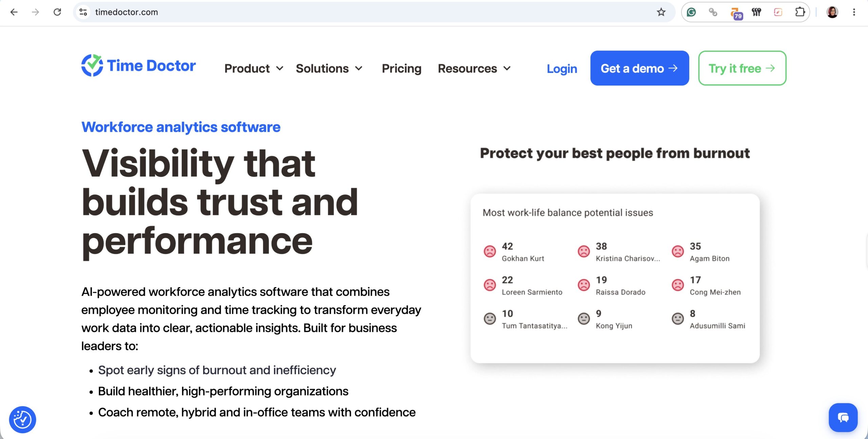Click the Login link
The height and width of the screenshot is (439, 868).
click(x=562, y=68)
